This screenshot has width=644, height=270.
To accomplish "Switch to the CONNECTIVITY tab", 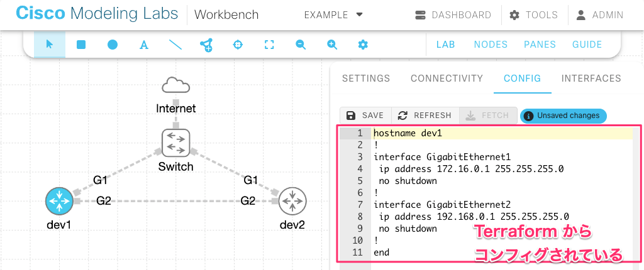I will click(x=447, y=78).
